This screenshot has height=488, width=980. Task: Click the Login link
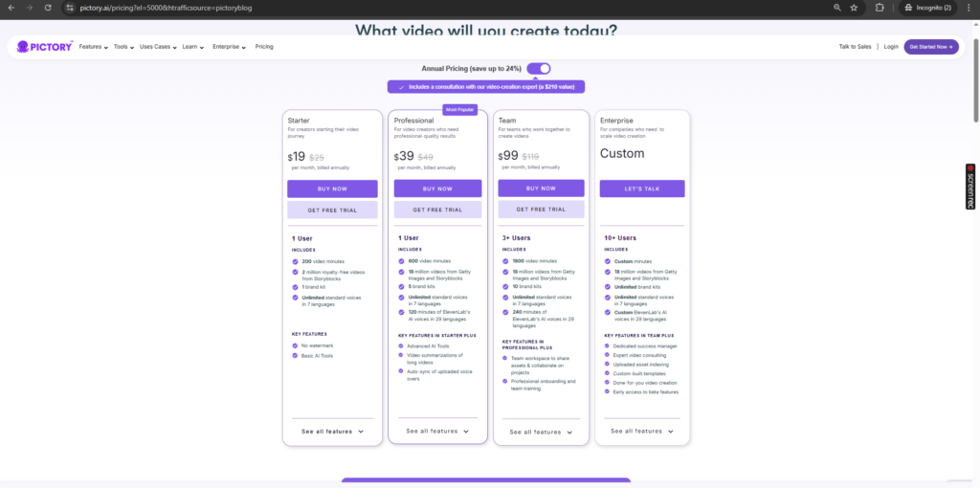click(x=891, y=47)
